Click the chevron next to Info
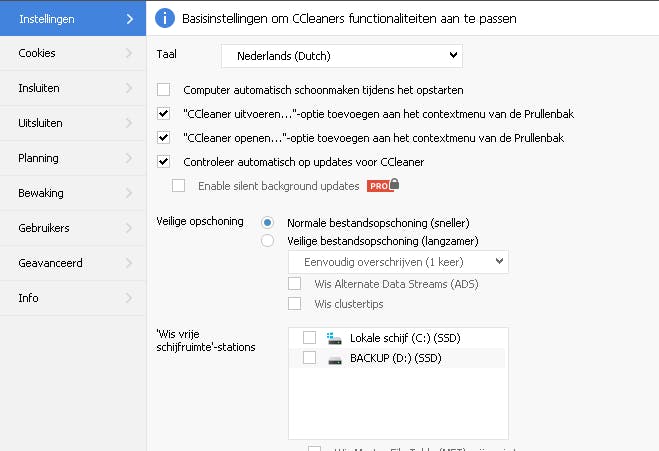 point(129,298)
